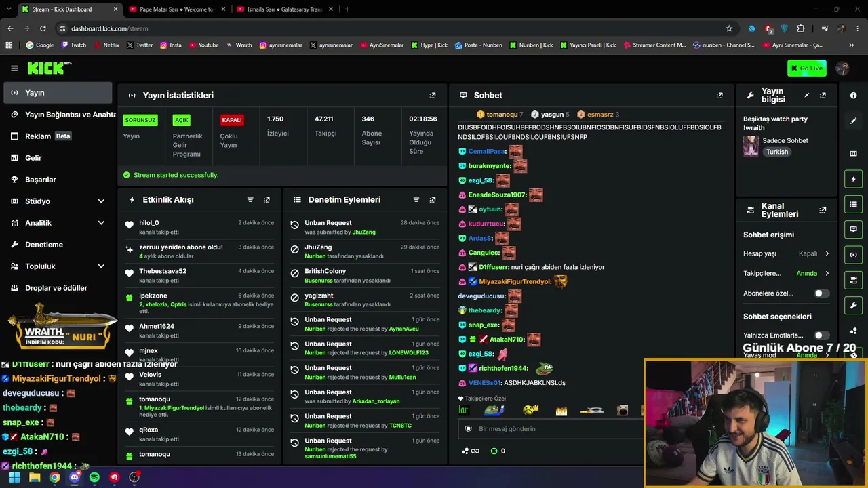868x488 pixels.
Task: Select Yayın in the sidebar
Action: 58,93
